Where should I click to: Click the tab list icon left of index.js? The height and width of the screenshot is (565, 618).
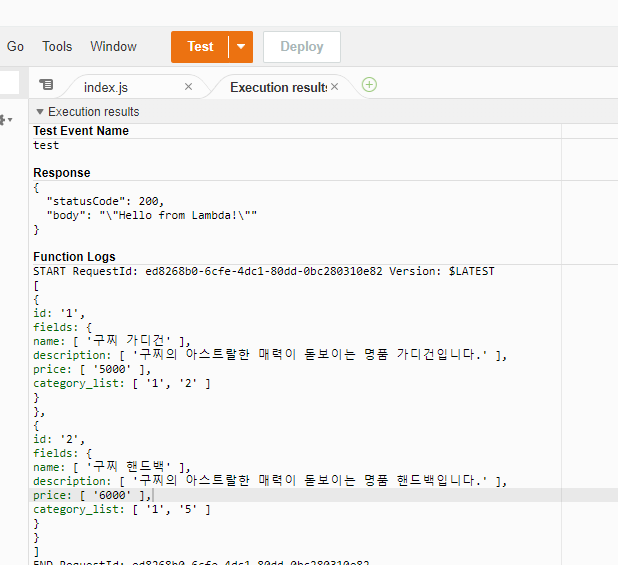coord(46,86)
